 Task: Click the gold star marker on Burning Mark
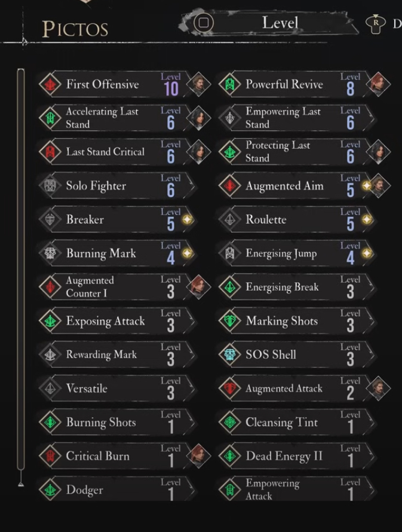coord(188,253)
